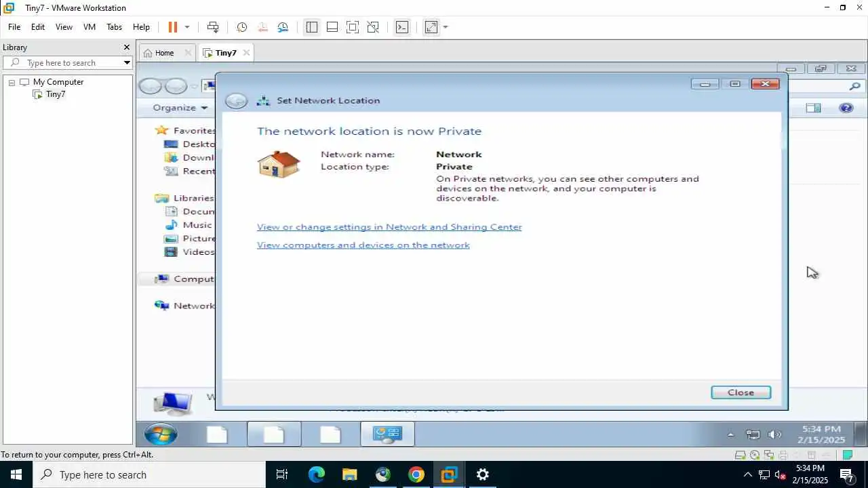Open the host Windows Start button

point(16,474)
